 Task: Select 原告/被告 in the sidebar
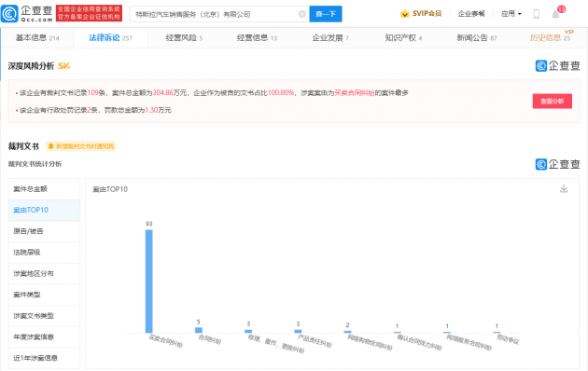click(x=44, y=231)
